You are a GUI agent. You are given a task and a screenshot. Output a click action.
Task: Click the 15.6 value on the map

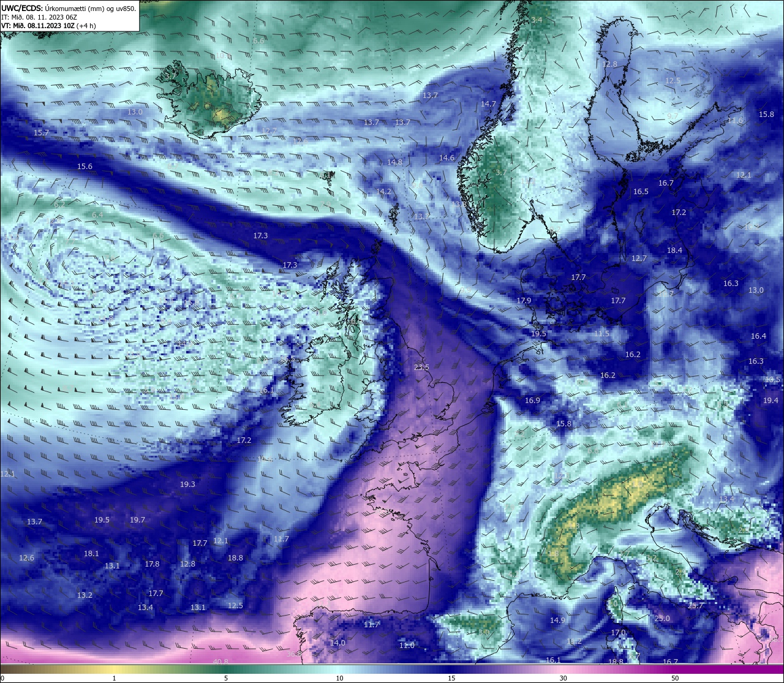pos(85,167)
